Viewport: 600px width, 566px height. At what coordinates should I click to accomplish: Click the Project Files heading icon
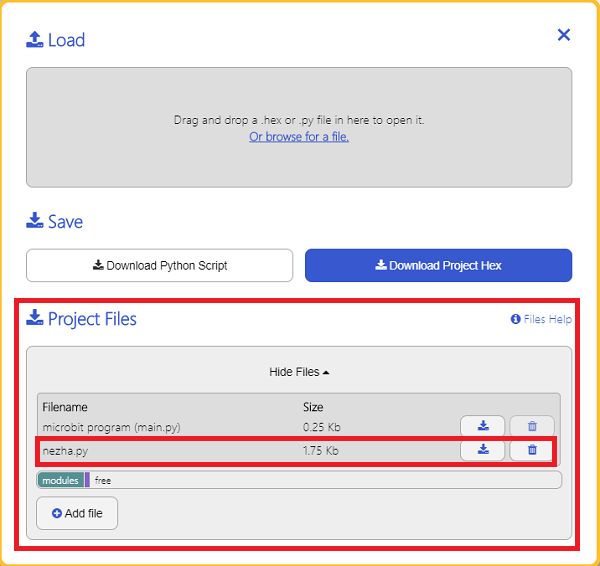(x=35, y=318)
